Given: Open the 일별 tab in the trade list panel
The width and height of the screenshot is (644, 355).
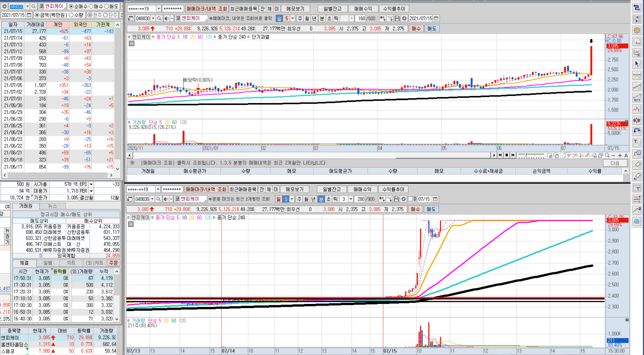Looking at the screenshot, I should (x=48, y=263).
